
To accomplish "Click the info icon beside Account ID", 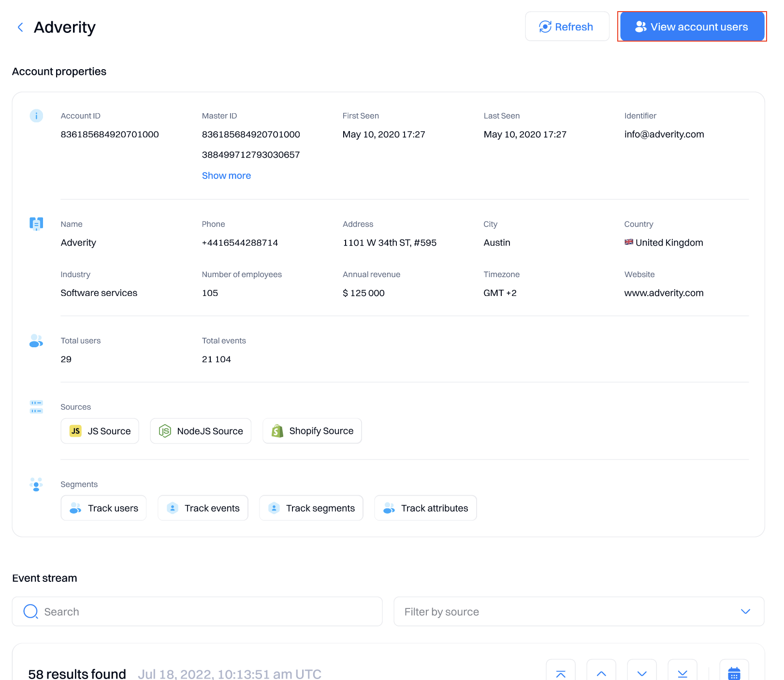I will click(36, 116).
